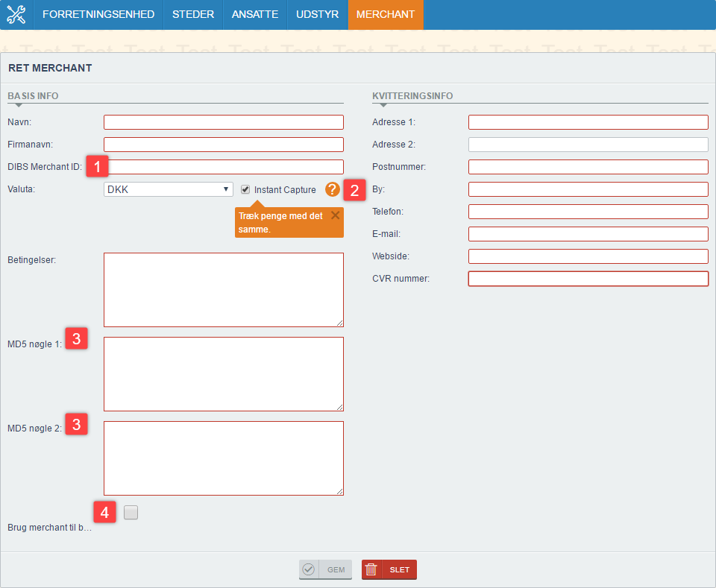716x588 pixels.
Task: Open the UDSTYR tab
Action: click(x=318, y=15)
